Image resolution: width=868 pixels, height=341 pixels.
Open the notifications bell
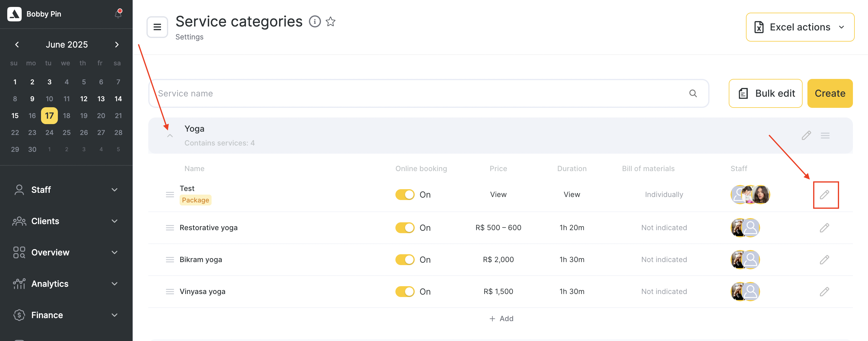point(118,14)
